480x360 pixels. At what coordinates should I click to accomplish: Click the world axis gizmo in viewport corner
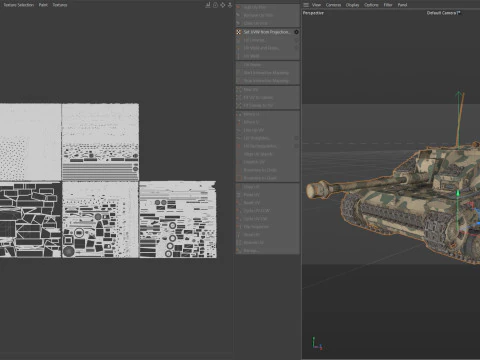click(317, 343)
